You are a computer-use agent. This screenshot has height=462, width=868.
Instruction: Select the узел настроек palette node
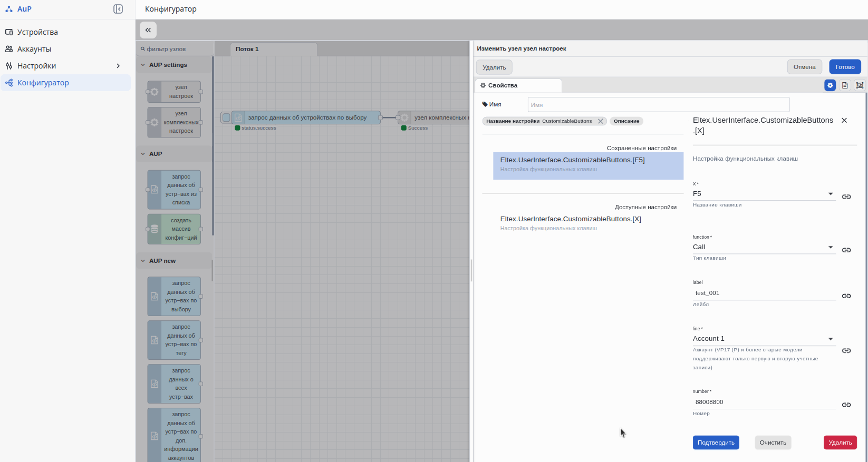click(x=174, y=92)
